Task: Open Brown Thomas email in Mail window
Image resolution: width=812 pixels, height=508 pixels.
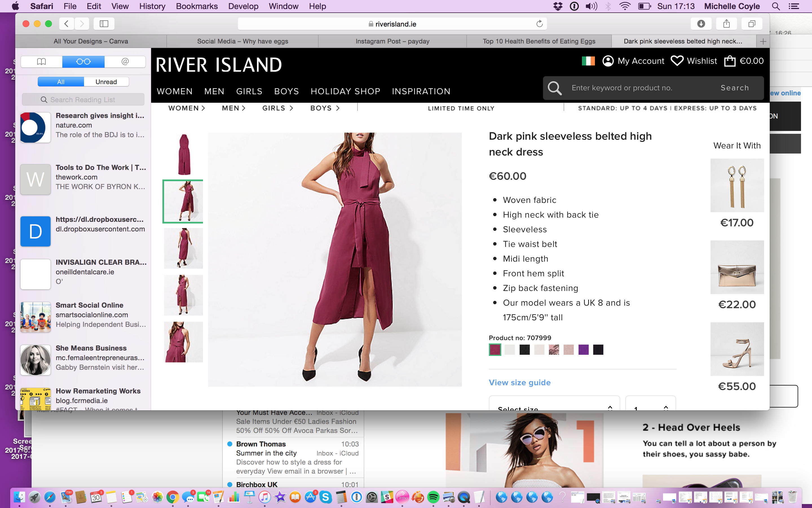Action: coord(293,457)
